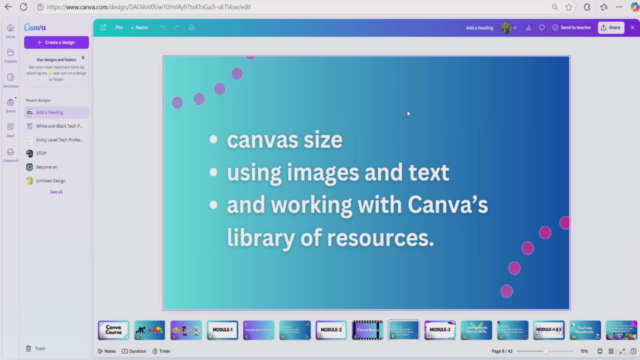Select the YouTube Thumbnails slide thumbnail
The height and width of the screenshot is (360, 640).
tap(585, 330)
